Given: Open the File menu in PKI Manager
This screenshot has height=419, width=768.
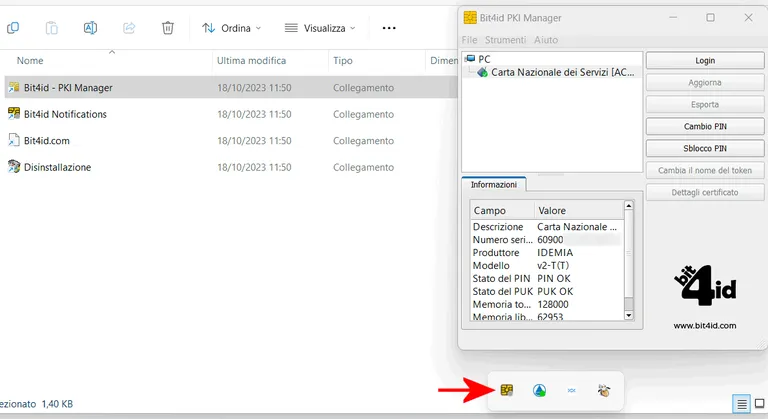Looking at the screenshot, I should 469,40.
